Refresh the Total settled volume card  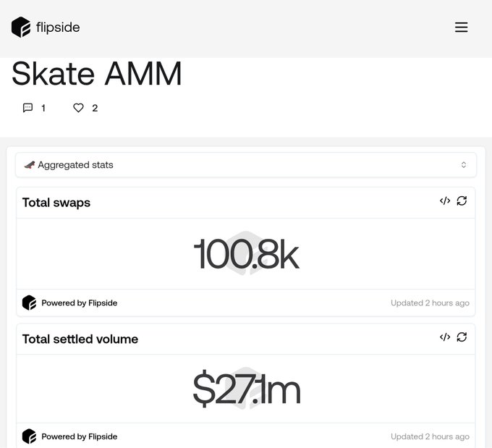click(462, 337)
